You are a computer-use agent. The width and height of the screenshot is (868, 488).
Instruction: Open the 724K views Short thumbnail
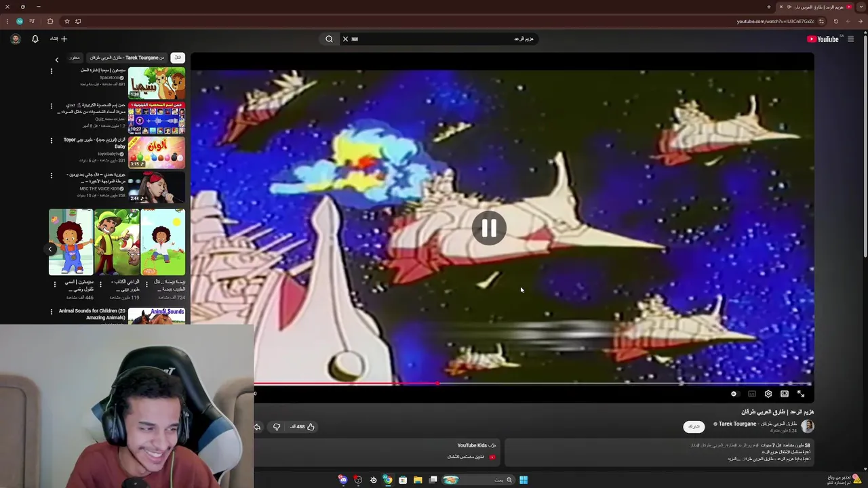click(x=163, y=242)
